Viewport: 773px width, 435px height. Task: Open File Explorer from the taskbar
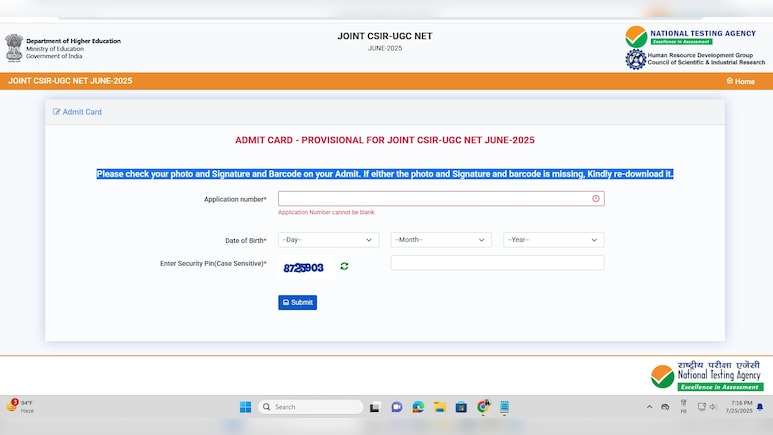pos(440,407)
